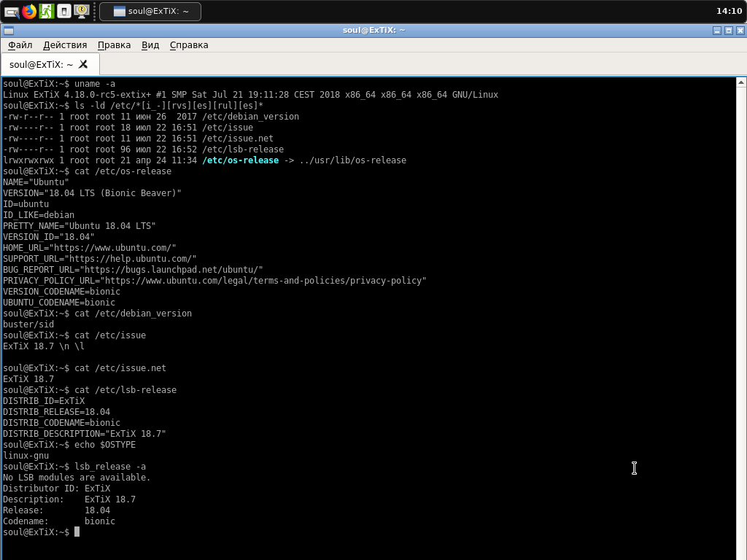The image size is (747, 560).
Task: Open the Справка menu
Action: coord(189,45)
